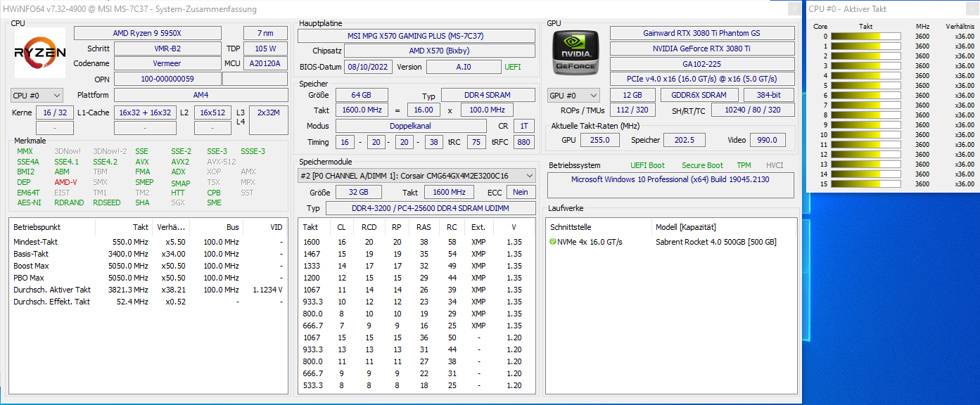
Task: Click the BIOS date 08/10/2022 field
Action: pos(368,67)
